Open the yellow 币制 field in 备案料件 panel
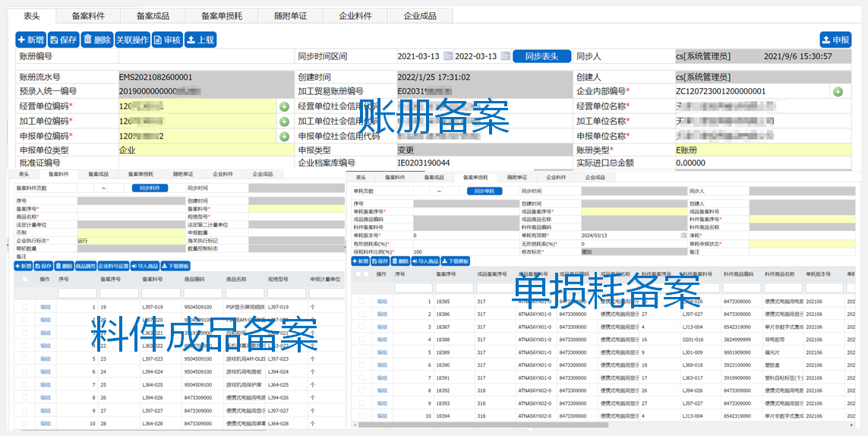 coord(131,232)
